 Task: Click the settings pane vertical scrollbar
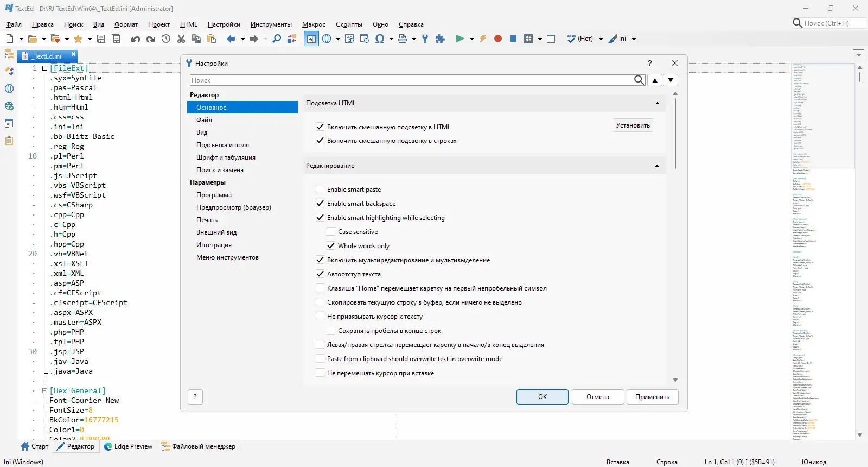tap(675, 133)
